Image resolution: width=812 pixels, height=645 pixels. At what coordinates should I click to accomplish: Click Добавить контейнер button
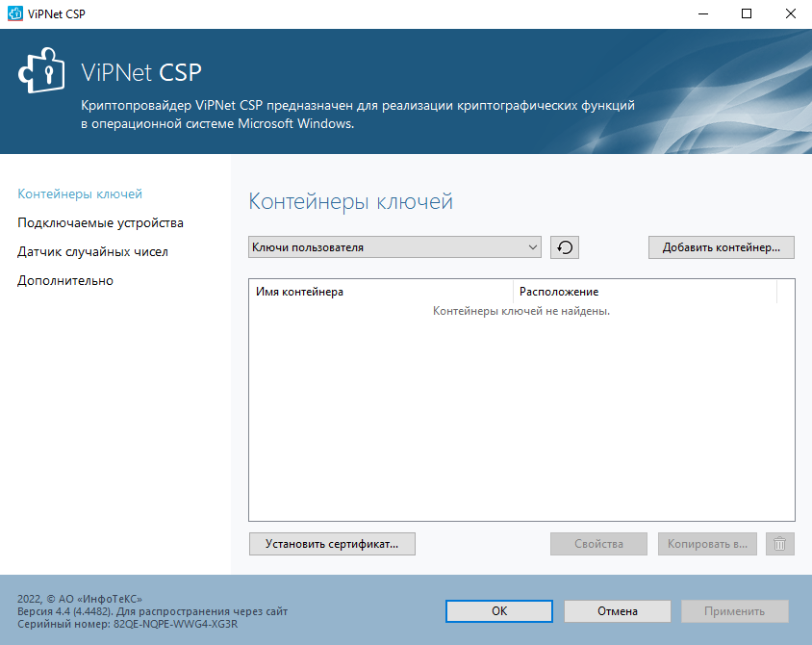pos(722,247)
